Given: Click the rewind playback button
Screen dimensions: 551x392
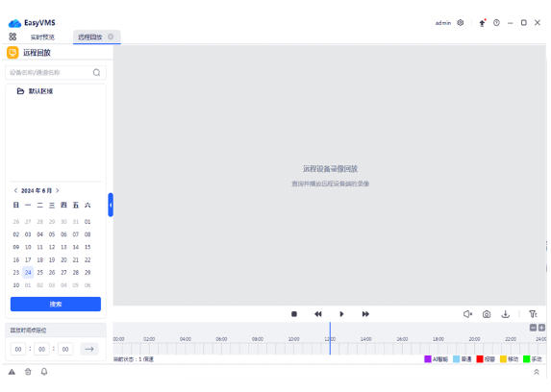Looking at the screenshot, I should [x=318, y=314].
